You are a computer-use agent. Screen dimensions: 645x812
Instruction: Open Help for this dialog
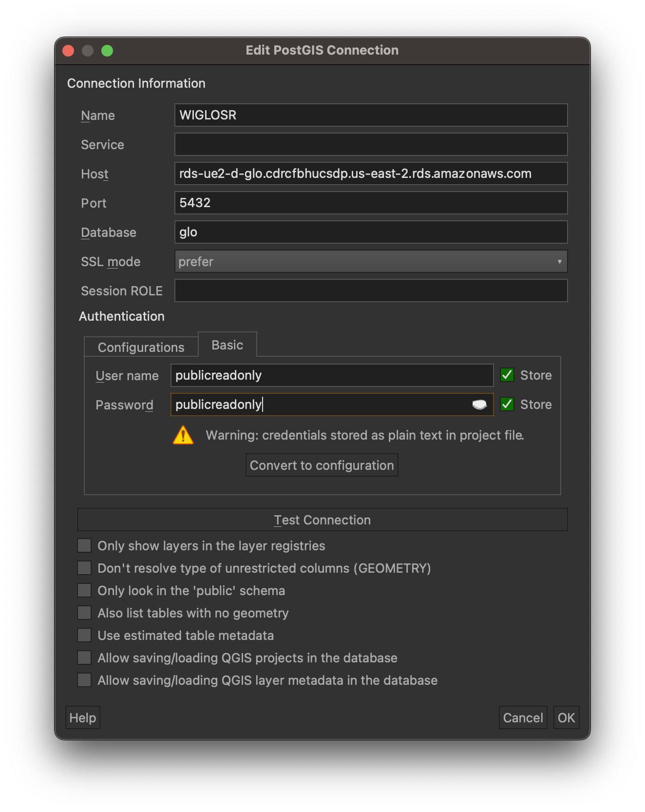[x=83, y=717]
